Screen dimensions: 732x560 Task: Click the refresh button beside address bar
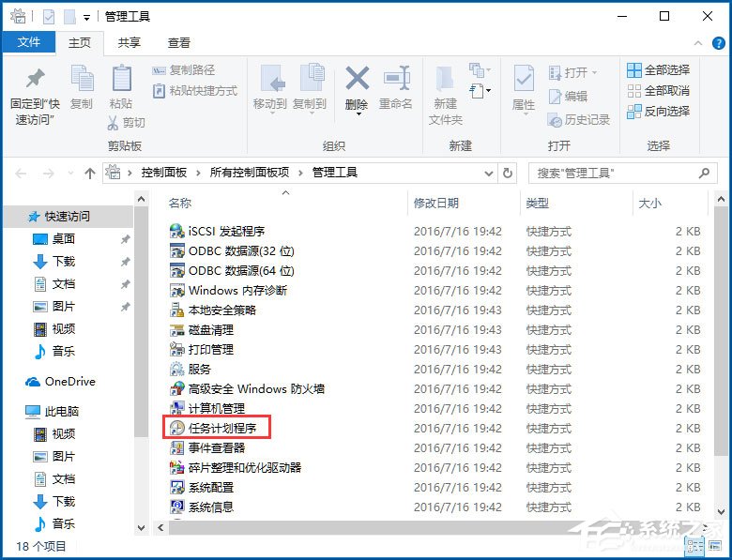(509, 174)
